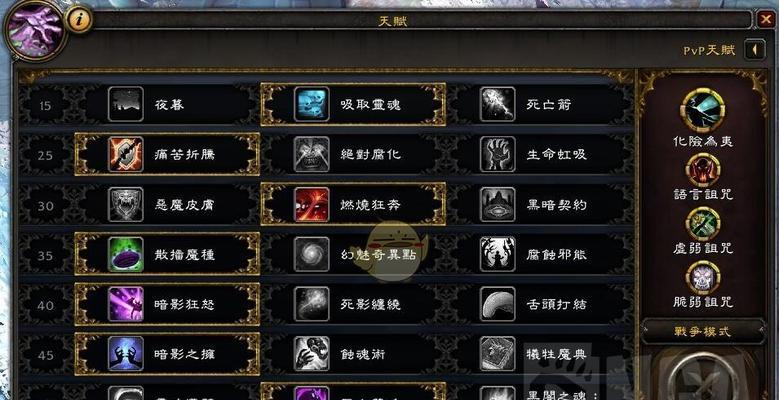Open the talent info button

coord(78,20)
